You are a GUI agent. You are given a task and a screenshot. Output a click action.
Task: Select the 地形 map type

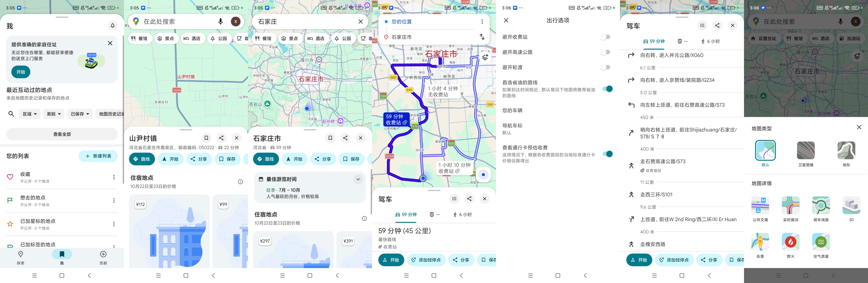(846, 154)
